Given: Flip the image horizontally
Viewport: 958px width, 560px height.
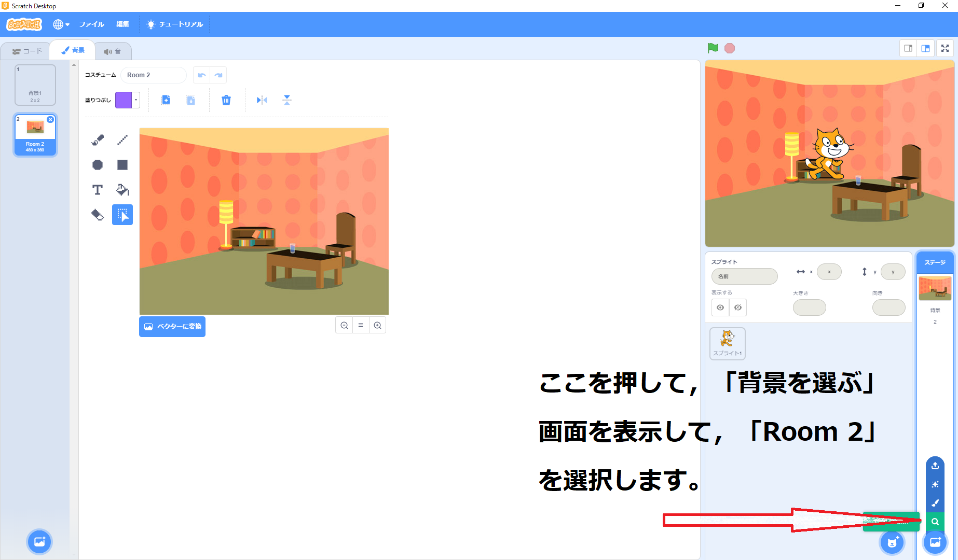Looking at the screenshot, I should [262, 100].
